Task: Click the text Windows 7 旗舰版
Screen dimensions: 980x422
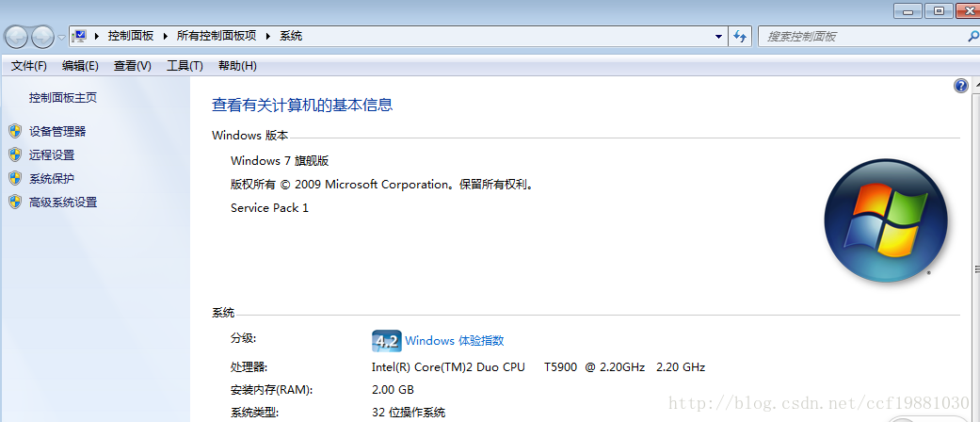Action: 280,161
